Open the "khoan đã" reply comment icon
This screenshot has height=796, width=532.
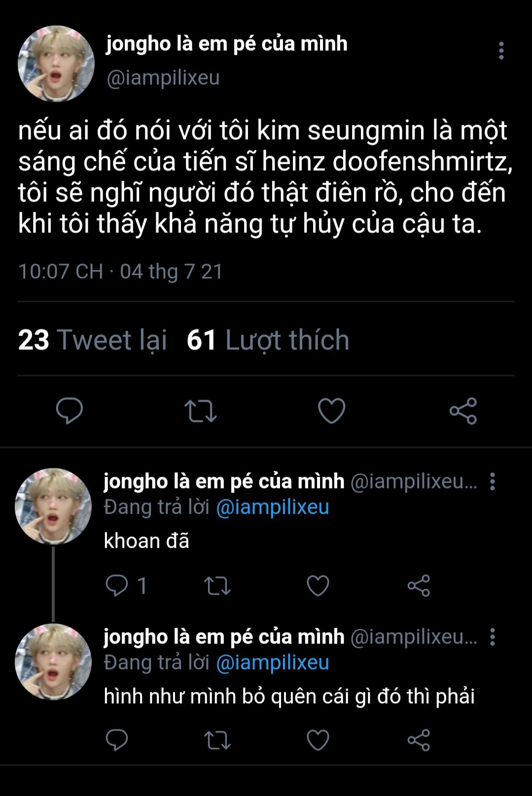coord(117,586)
